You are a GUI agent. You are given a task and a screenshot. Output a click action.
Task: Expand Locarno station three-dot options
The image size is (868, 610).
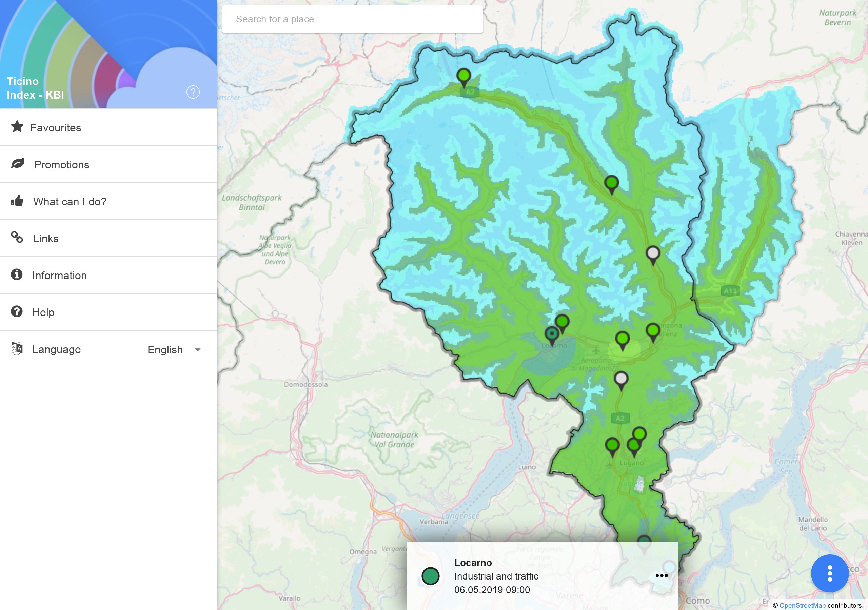(x=662, y=576)
